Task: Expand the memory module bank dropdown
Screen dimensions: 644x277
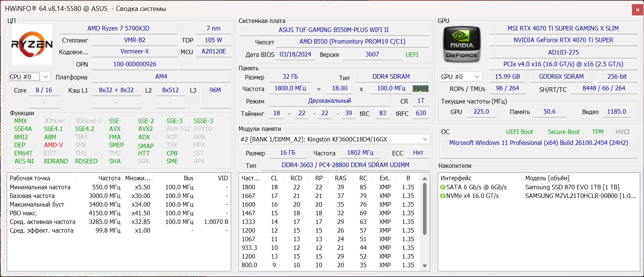Action: coord(425,139)
